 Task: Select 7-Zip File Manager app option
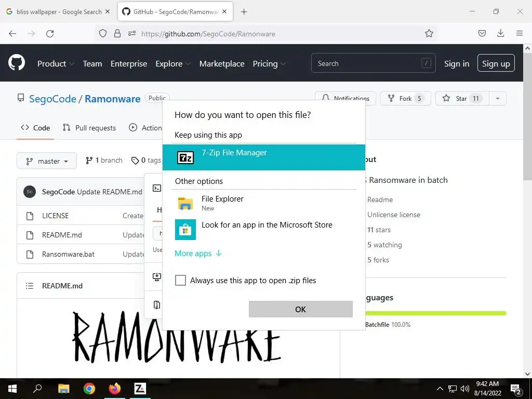[x=263, y=157]
